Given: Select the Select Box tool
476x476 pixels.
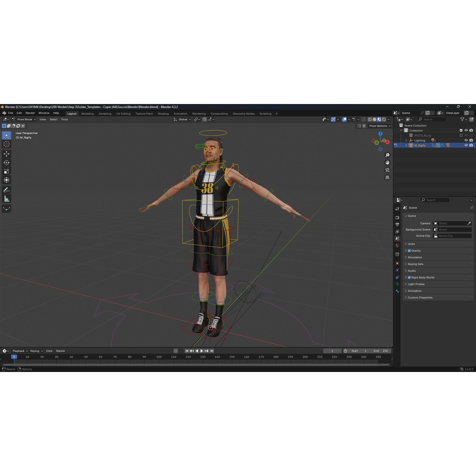Looking at the screenshot, I should click(6, 135).
